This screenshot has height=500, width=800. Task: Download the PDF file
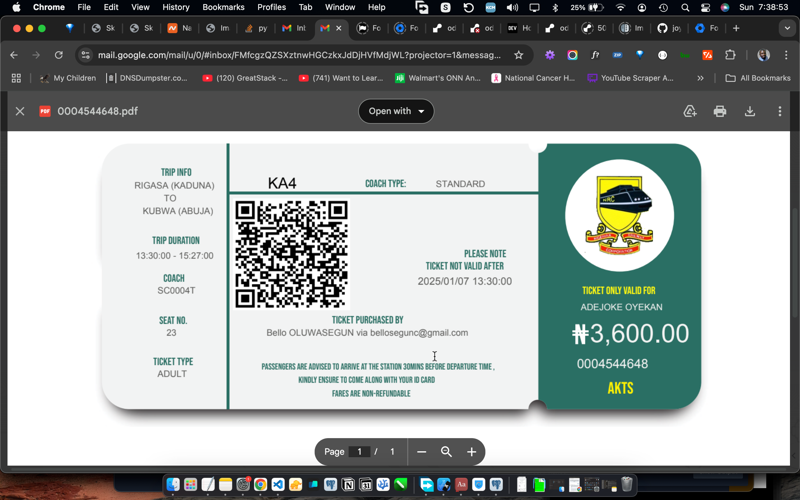pyautogui.click(x=750, y=111)
